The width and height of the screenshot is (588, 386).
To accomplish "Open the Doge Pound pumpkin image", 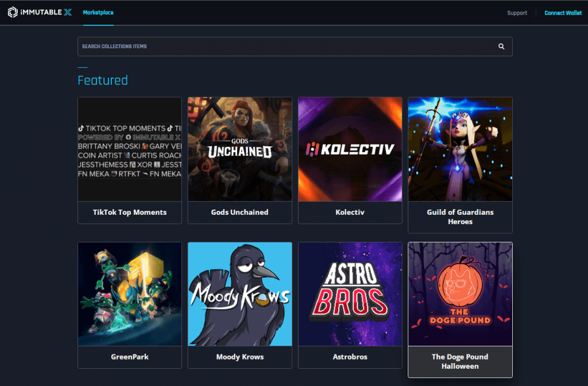I will tap(460, 294).
